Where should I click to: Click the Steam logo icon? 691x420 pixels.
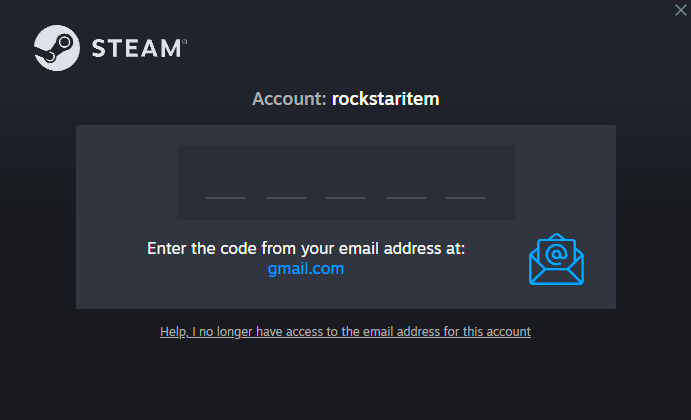pyautogui.click(x=55, y=47)
